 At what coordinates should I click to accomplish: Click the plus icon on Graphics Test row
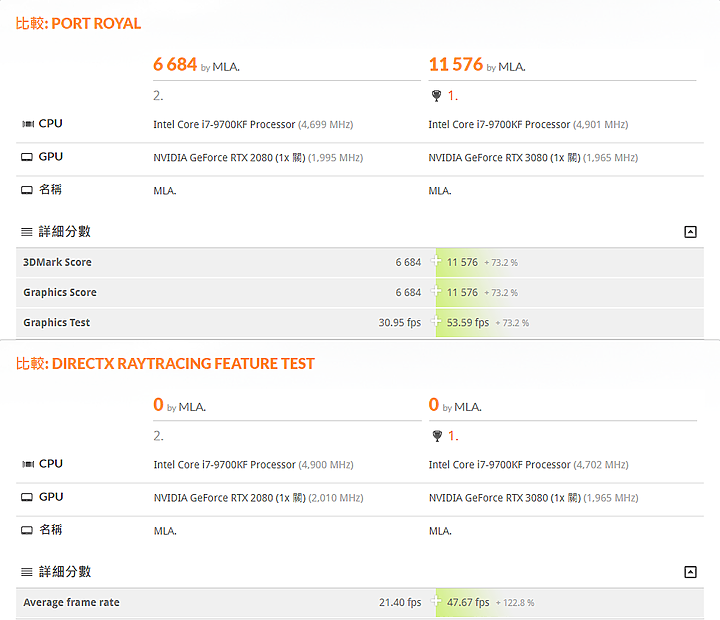point(435,321)
